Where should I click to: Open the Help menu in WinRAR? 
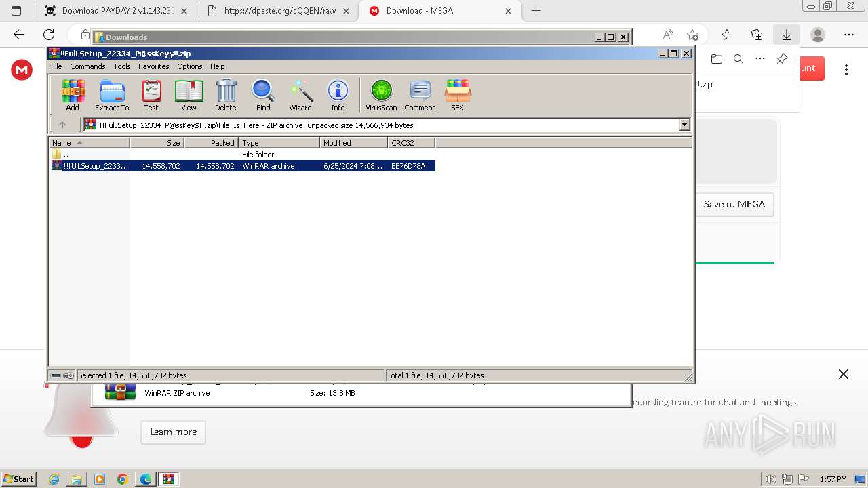217,66
